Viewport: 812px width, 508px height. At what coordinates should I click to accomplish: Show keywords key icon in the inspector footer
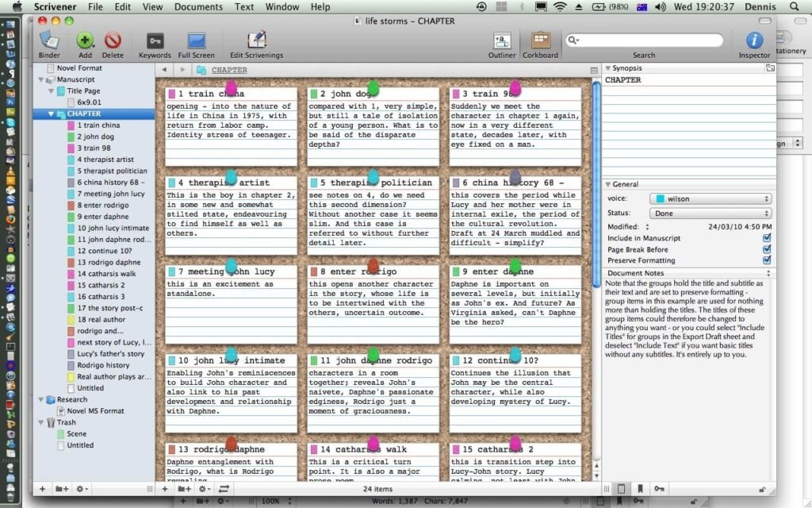659,488
